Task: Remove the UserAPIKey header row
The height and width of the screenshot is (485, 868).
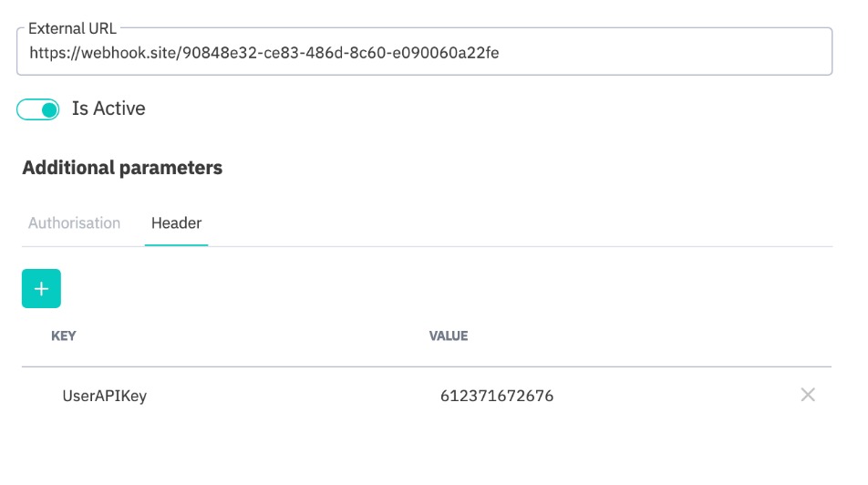Action: [x=807, y=395]
